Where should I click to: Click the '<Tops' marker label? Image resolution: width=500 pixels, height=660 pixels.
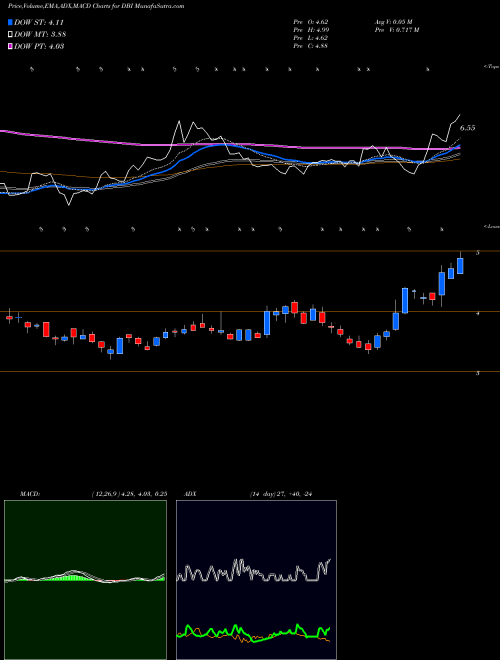point(492,67)
